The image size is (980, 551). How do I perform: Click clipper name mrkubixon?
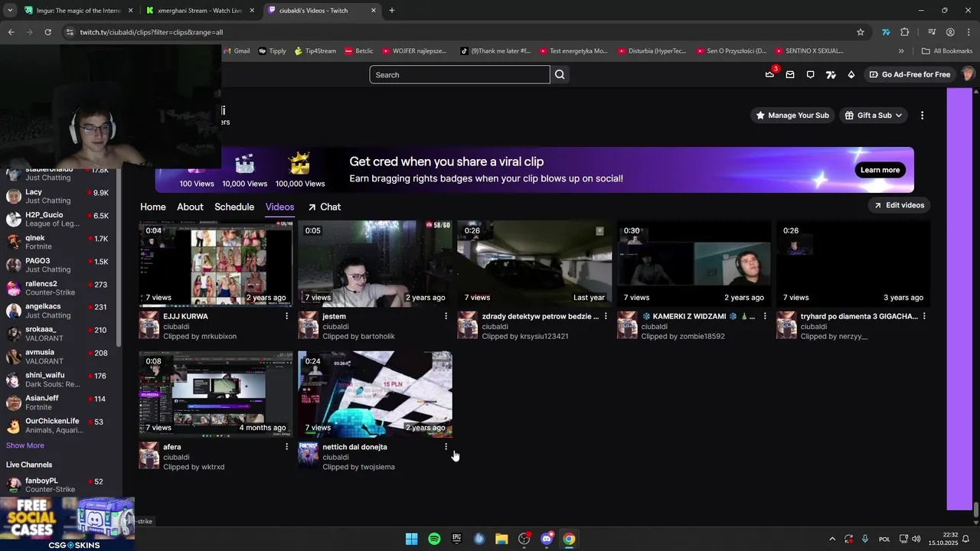click(219, 337)
